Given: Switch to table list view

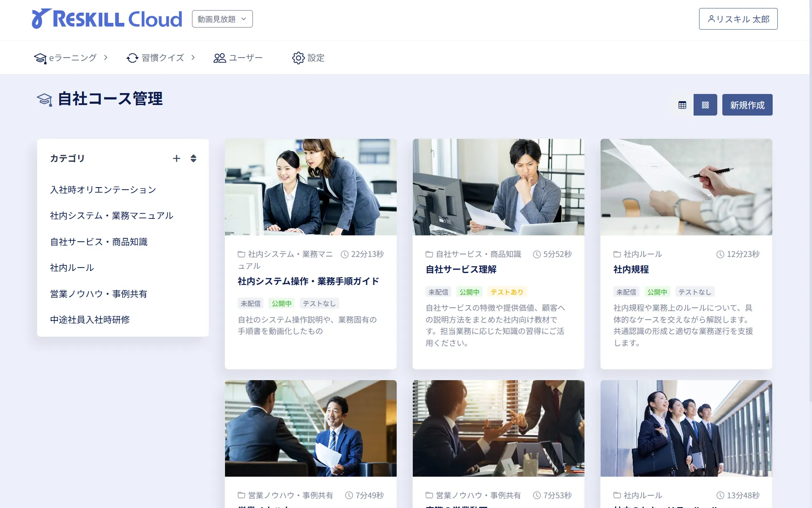Looking at the screenshot, I should point(682,105).
